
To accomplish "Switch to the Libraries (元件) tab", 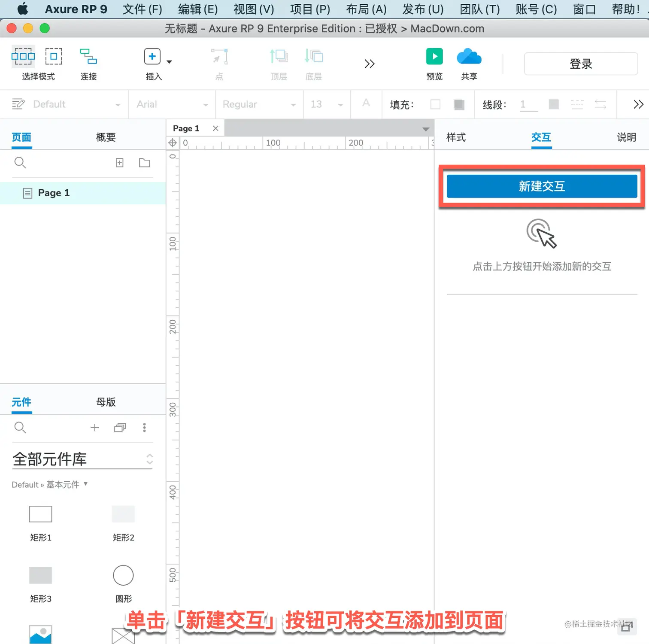I will [21, 402].
